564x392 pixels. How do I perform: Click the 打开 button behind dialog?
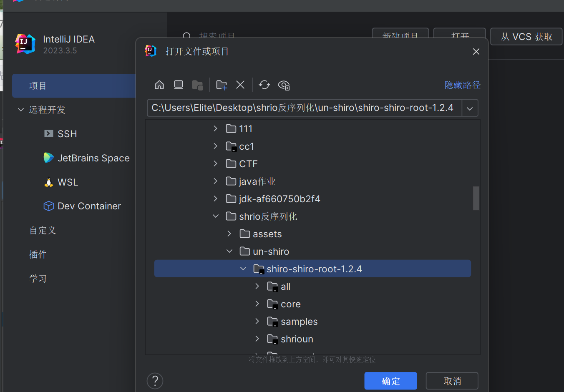(460, 33)
